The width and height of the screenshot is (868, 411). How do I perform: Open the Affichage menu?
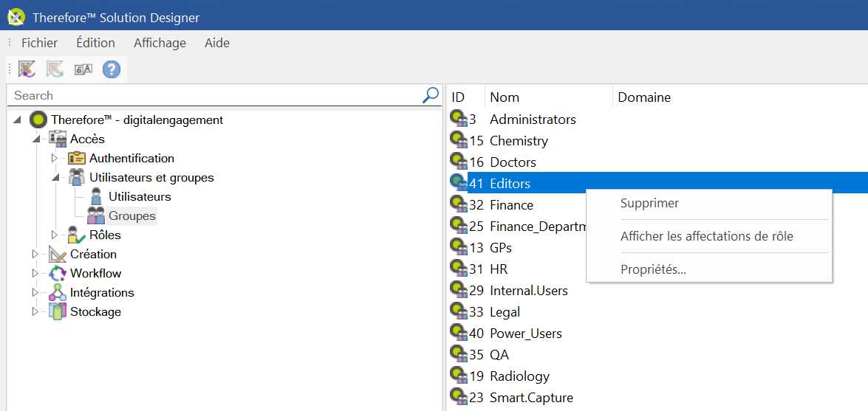(160, 43)
